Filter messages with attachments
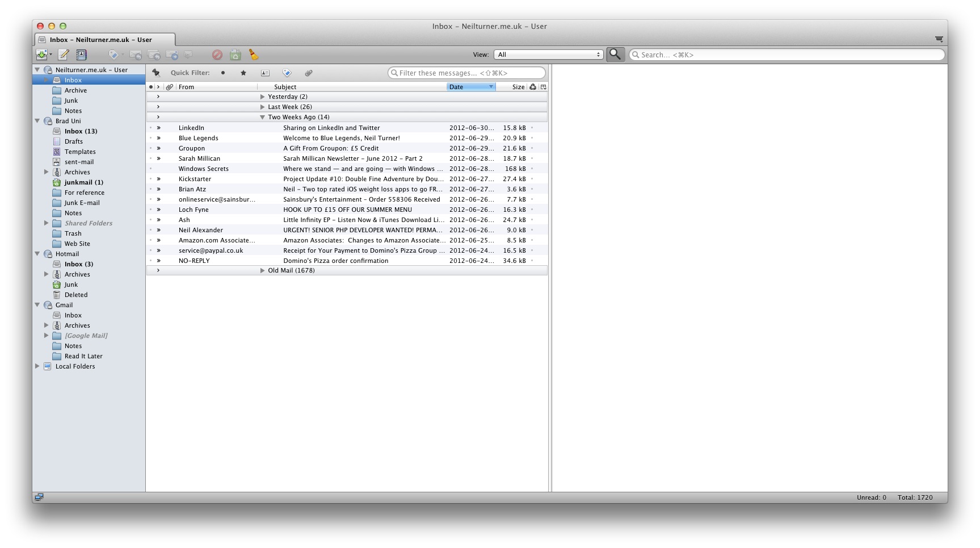 click(309, 73)
